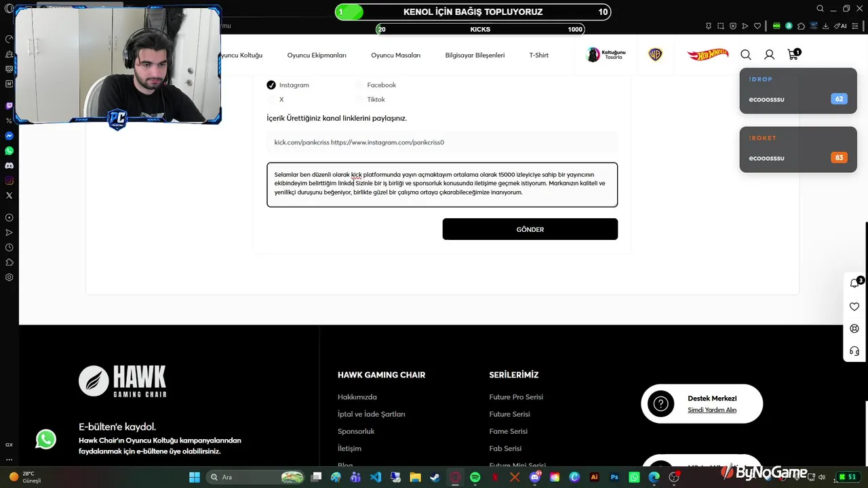Click the floating WhatsApp chat button
868x488 pixels.
point(46,439)
